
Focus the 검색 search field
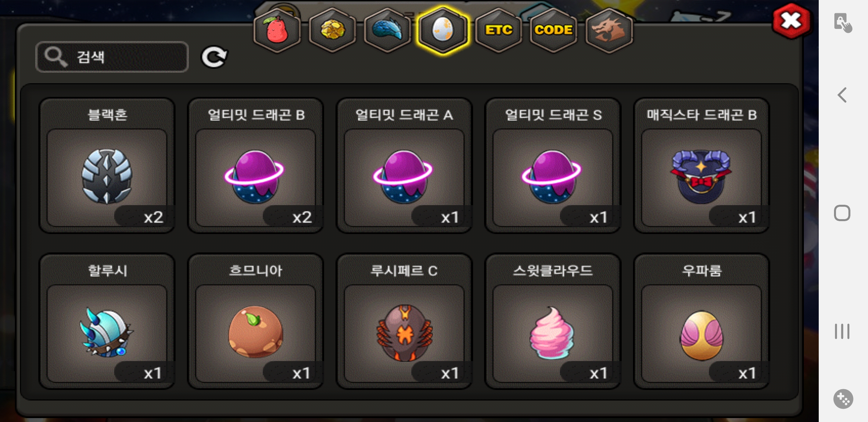coord(112,57)
